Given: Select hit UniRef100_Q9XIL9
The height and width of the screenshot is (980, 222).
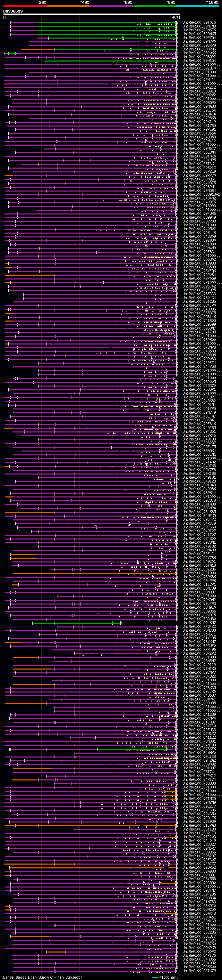Looking at the screenshot, I should [199, 122].
